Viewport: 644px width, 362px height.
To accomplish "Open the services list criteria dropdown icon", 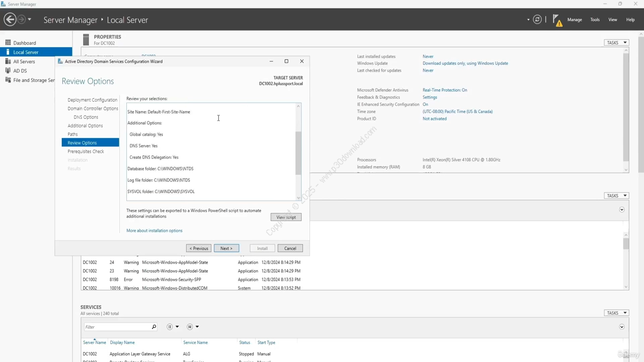I will click(173, 327).
